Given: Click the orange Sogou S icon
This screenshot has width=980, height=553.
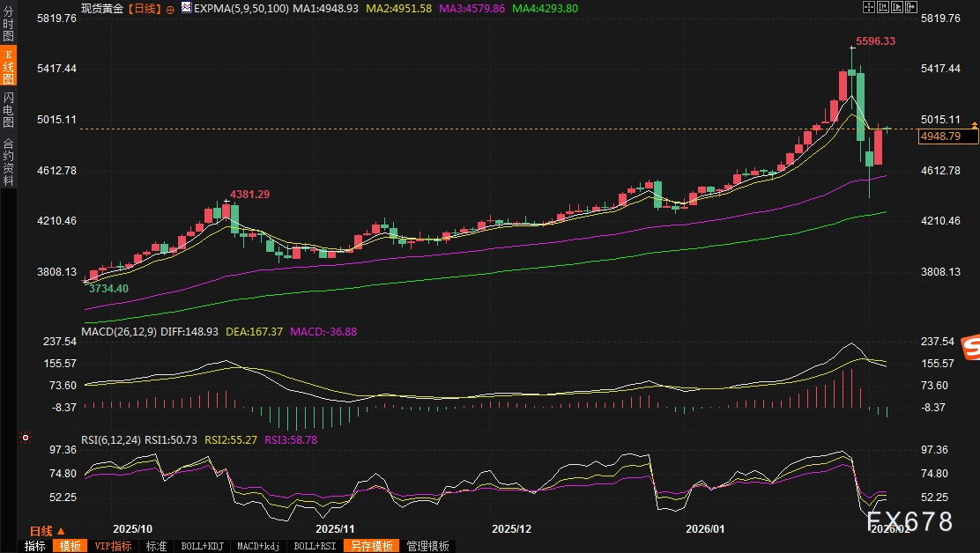Looking at the screenshot, I should (x=970, y=348).
